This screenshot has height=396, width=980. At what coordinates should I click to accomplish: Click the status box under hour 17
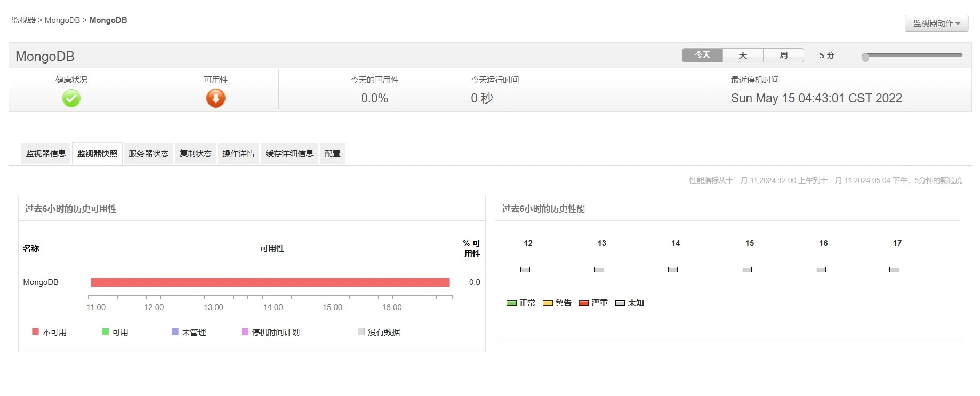(894, 270)
